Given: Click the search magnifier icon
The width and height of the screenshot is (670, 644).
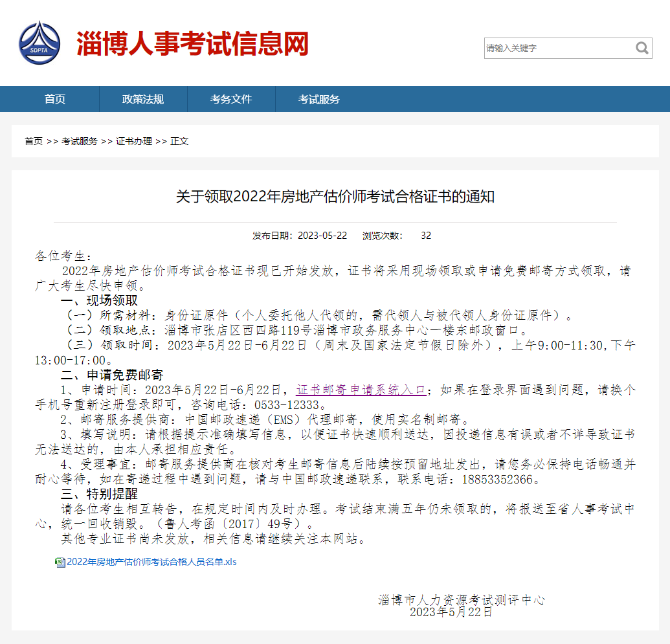Looking at the screenshot, I should [642, 48].
